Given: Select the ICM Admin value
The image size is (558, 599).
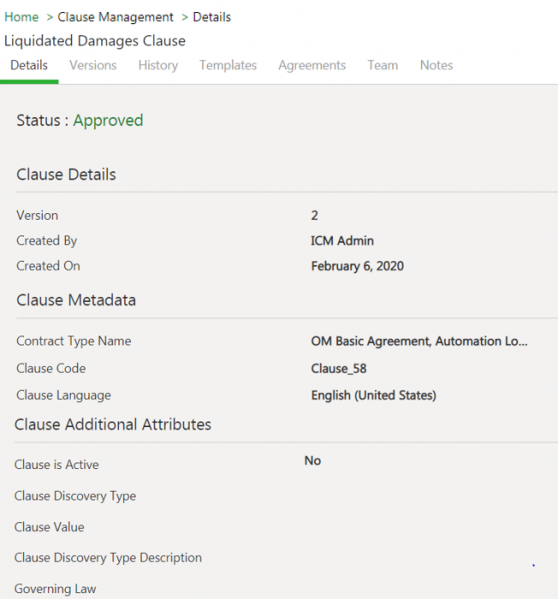Looking at the screenshot, I should point(342,241).
